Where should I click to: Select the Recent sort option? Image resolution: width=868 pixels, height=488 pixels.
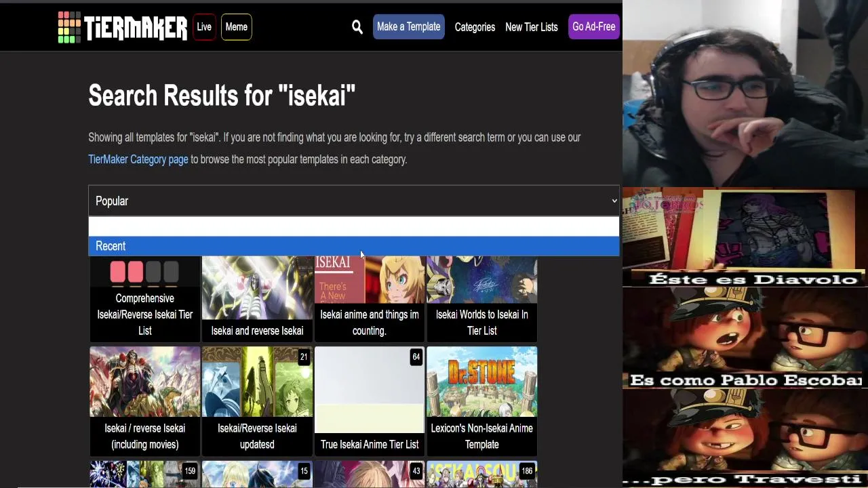coord(354,246)
